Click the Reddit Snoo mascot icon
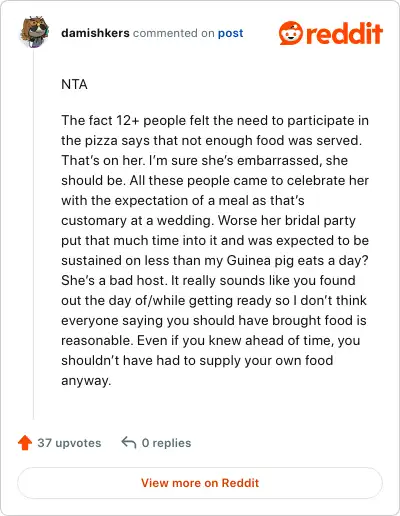400x516 pixels. [x=291, y=33]
